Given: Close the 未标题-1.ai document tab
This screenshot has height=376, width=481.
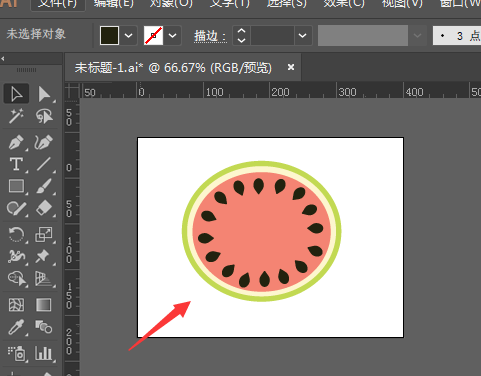Looking at the screenshot, I should coord(291,67).
